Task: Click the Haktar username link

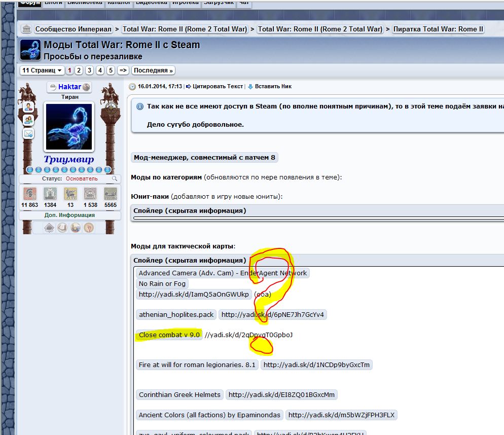Action: coord(70,87)
